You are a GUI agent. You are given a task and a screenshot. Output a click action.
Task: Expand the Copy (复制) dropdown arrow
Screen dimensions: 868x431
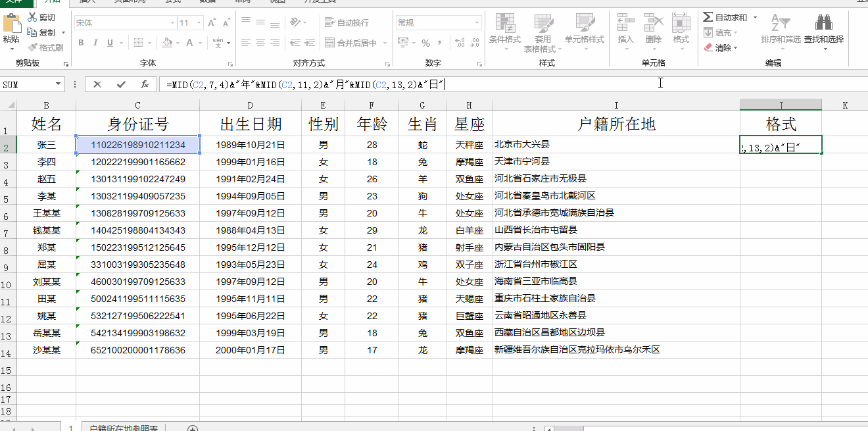coord(63,33)
